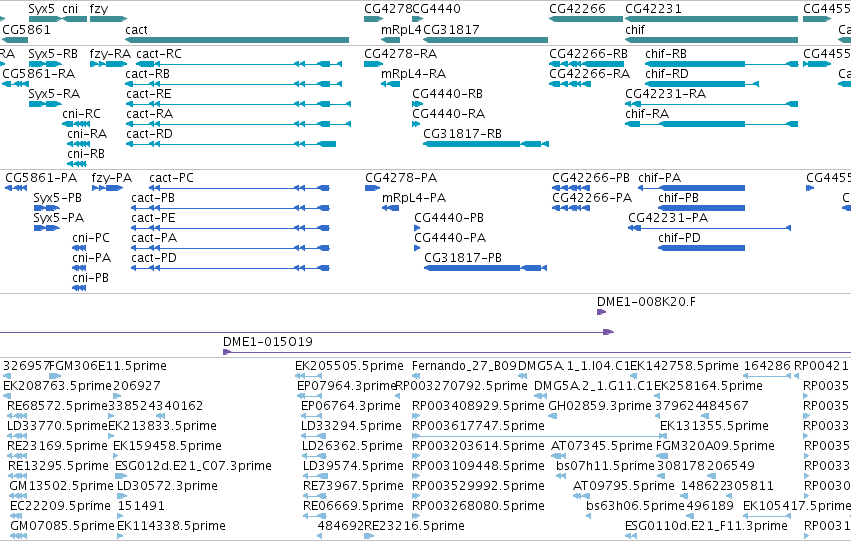Select transcript cni-RC
Viewport: 851px width, 541px height.
point(76,124)
